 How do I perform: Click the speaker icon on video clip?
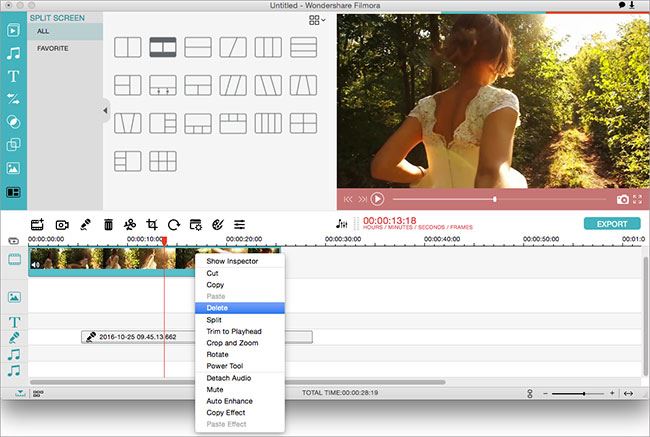click(36, 264)
